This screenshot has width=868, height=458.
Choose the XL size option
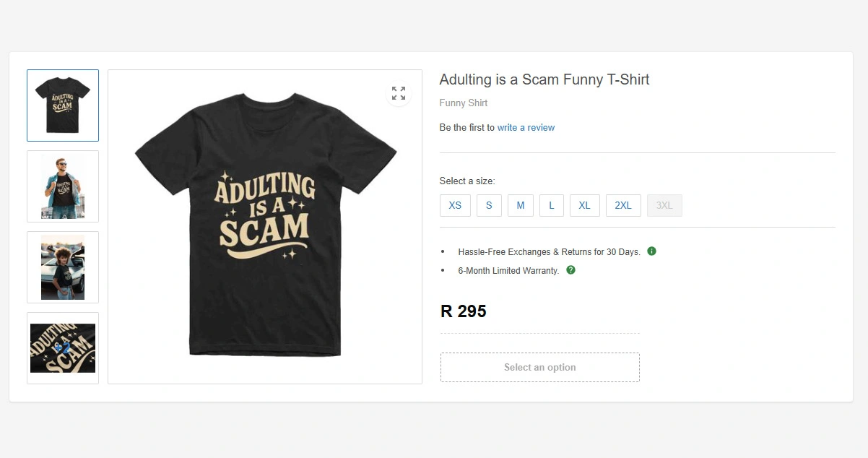(584, 205)
